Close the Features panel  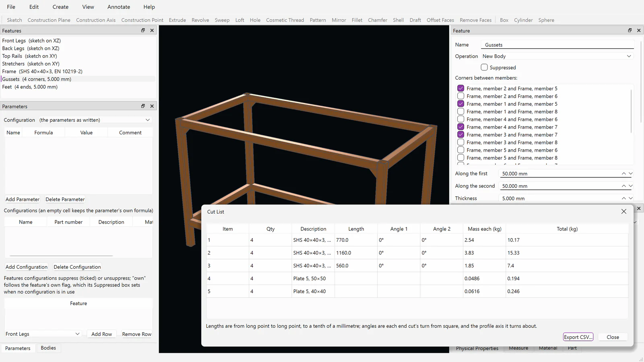[152, 30]
